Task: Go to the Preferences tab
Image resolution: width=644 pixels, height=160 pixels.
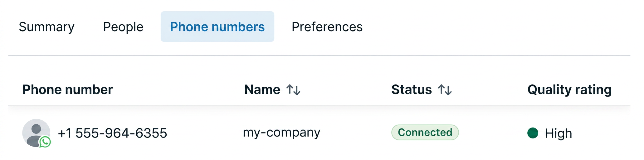Action: (327, 27)
